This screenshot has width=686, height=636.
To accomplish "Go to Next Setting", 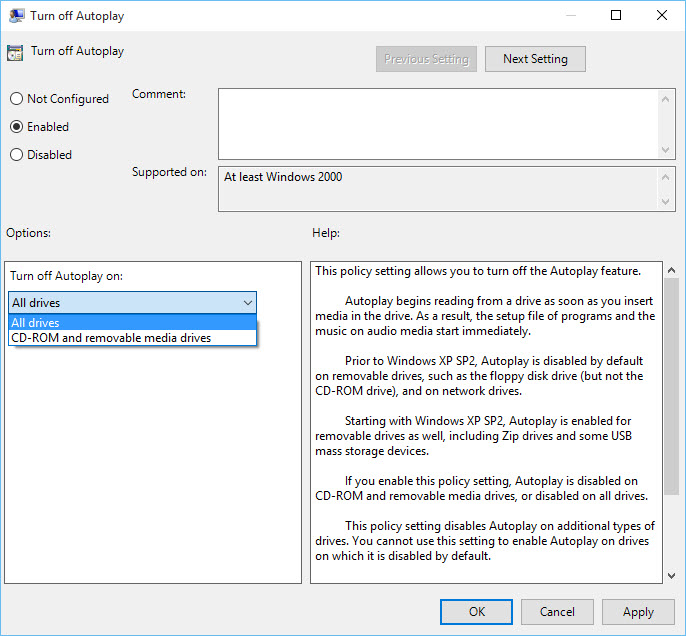I will (535, 59).
